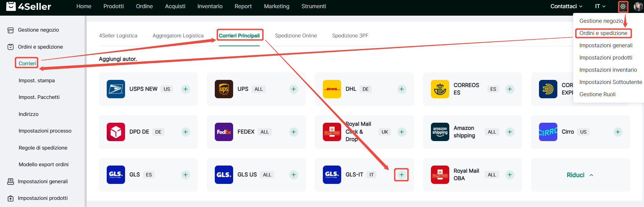Add the UPS carrier authorization
Viewport: 644px width, 207px height.
click(294, 89)
